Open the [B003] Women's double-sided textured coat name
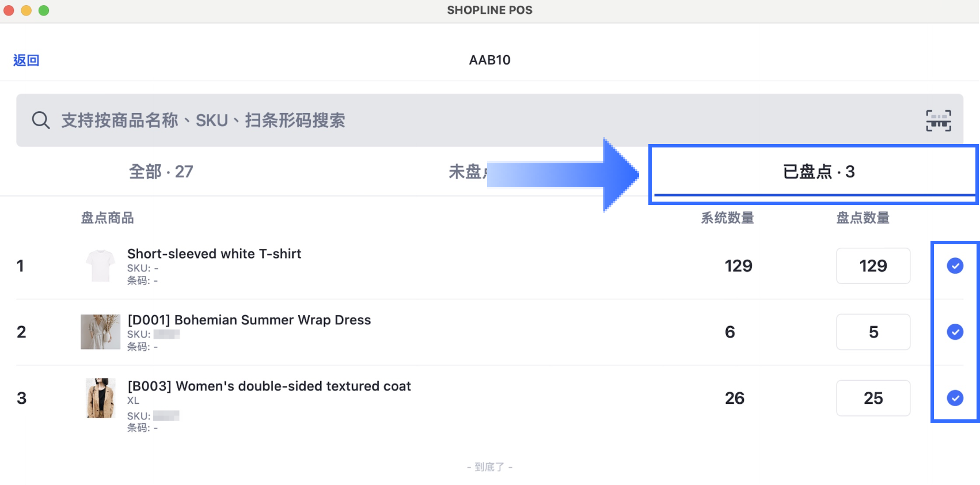 click(269, 387)
